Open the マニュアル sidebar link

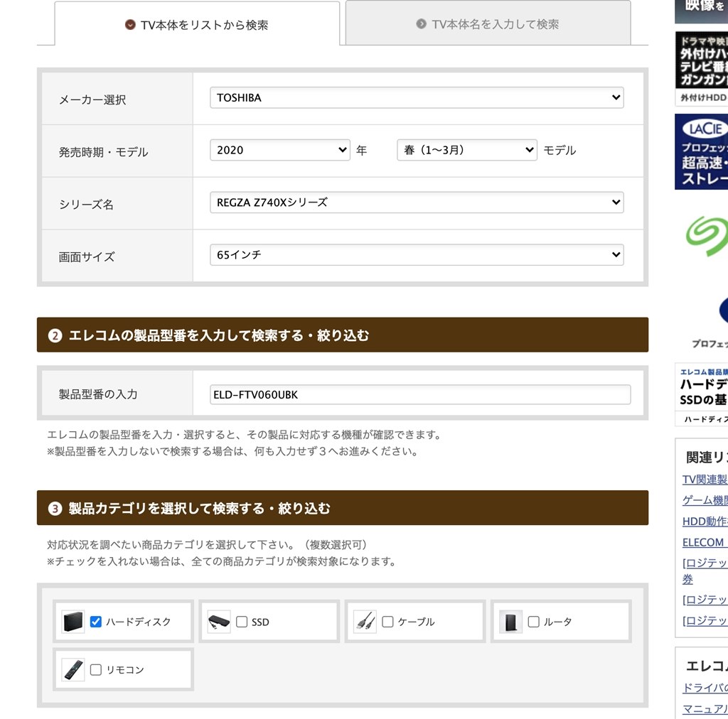tap(705, 709)
